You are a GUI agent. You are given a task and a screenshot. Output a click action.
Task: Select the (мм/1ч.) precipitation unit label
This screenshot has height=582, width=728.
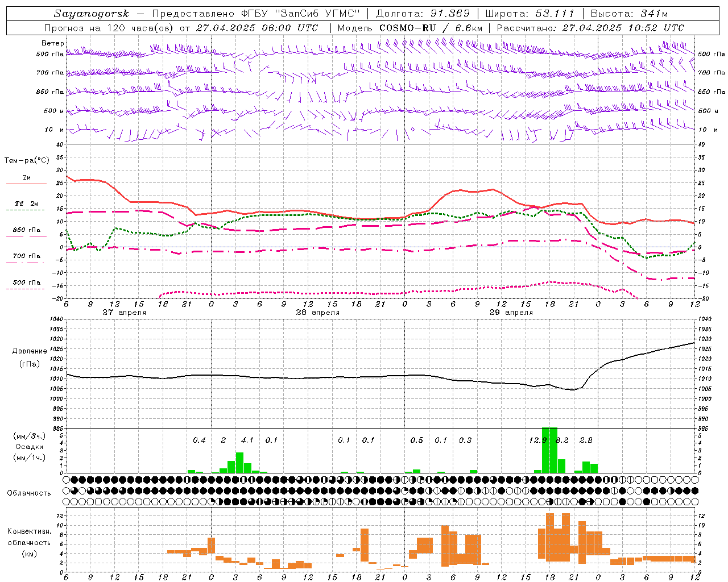pos(30,458)
